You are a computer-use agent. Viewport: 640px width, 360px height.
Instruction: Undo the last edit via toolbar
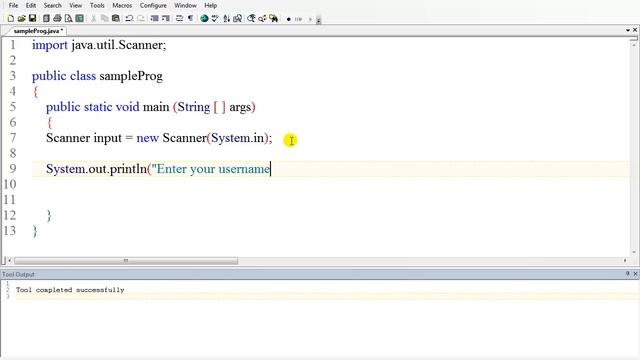click(129, 18)
